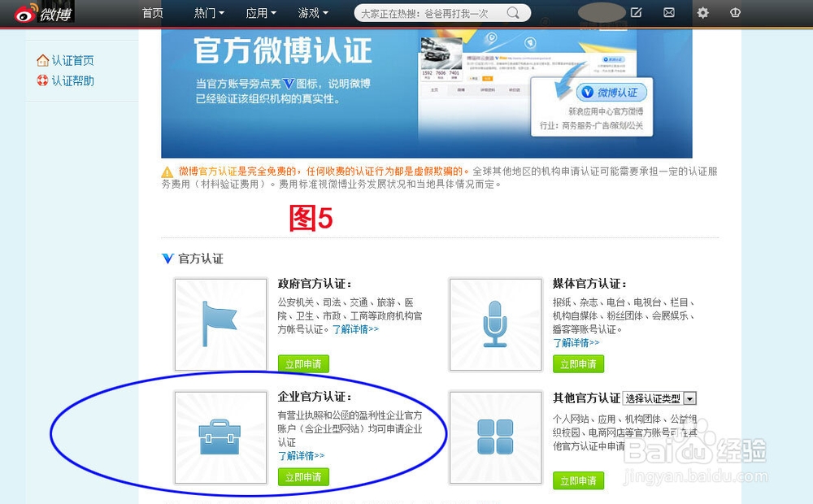Click the media microphone icon tile
Viewport: 813px width, 504px height.
click(496, 324)
